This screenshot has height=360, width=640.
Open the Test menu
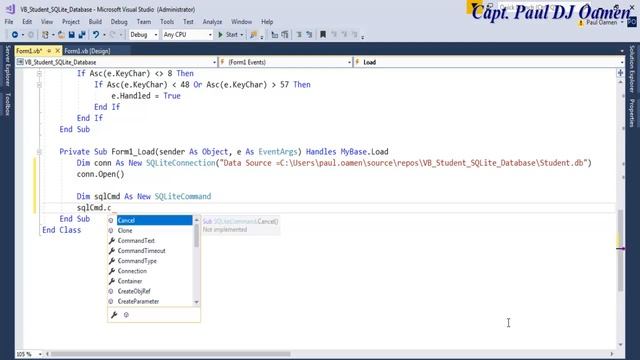(188, 22)
